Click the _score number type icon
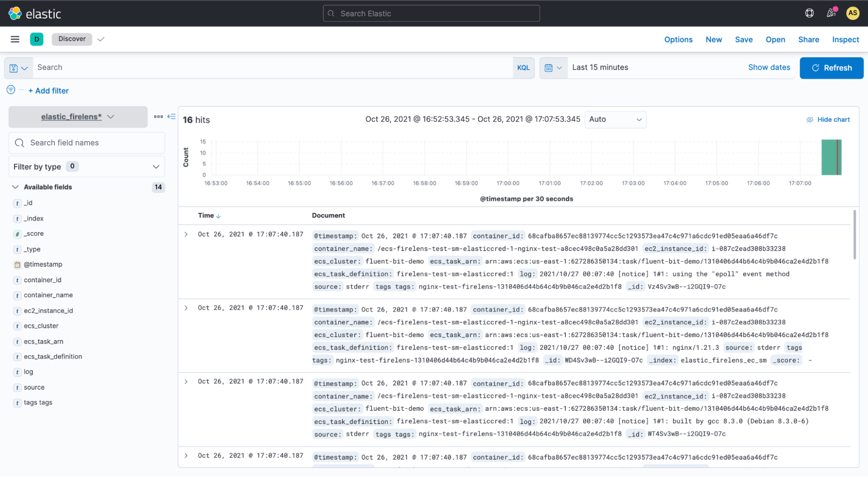The width and height of the screenshot is (868, 477). point(17,234)
